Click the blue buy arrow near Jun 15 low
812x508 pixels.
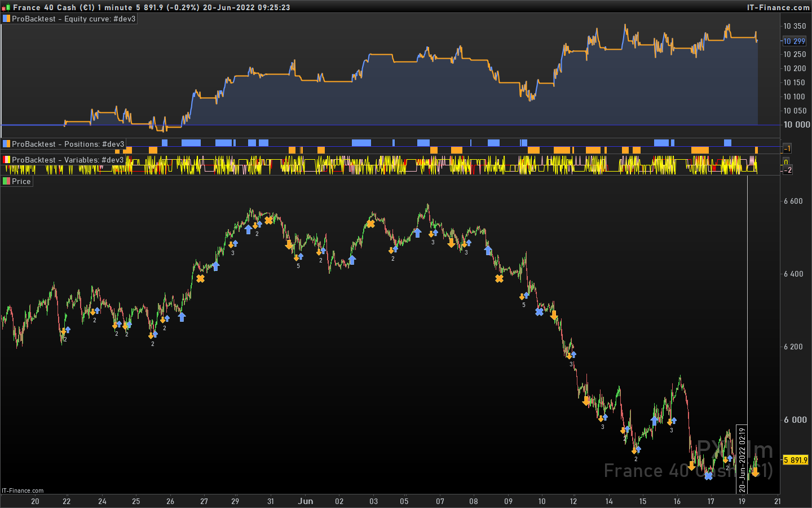[x=654, y=421]
